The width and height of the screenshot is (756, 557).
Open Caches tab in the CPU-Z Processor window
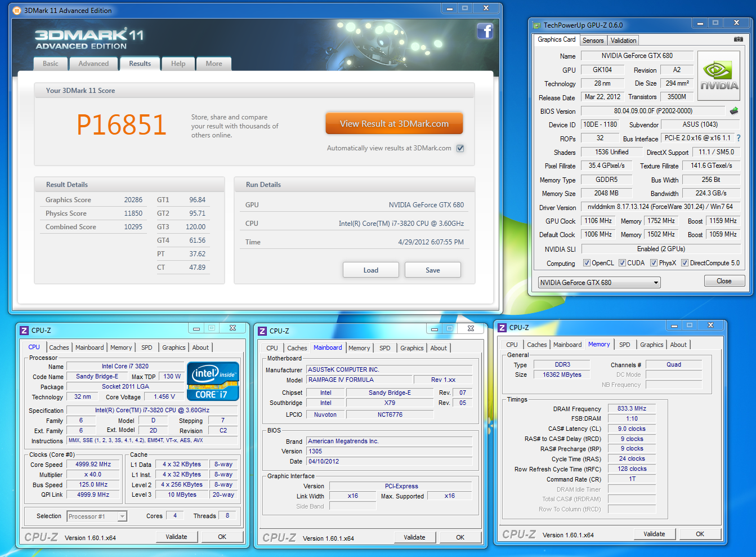tap(59, 347)
